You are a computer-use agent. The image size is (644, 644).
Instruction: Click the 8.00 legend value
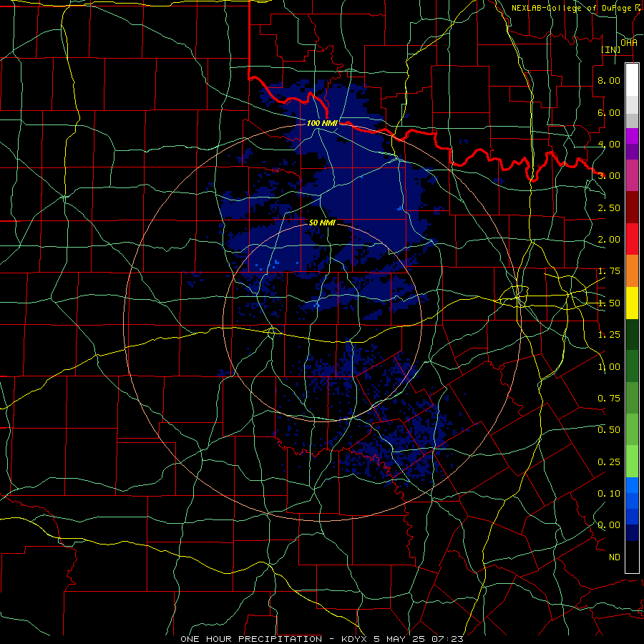[609, 80]
